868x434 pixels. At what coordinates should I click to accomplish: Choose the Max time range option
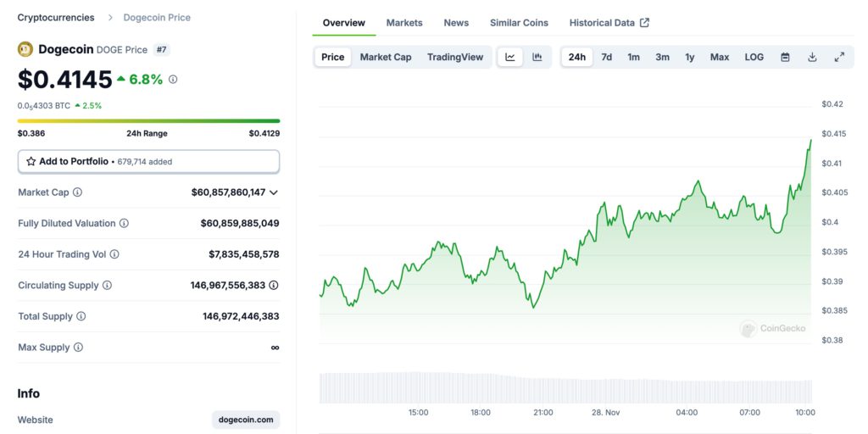coord(720,57)
